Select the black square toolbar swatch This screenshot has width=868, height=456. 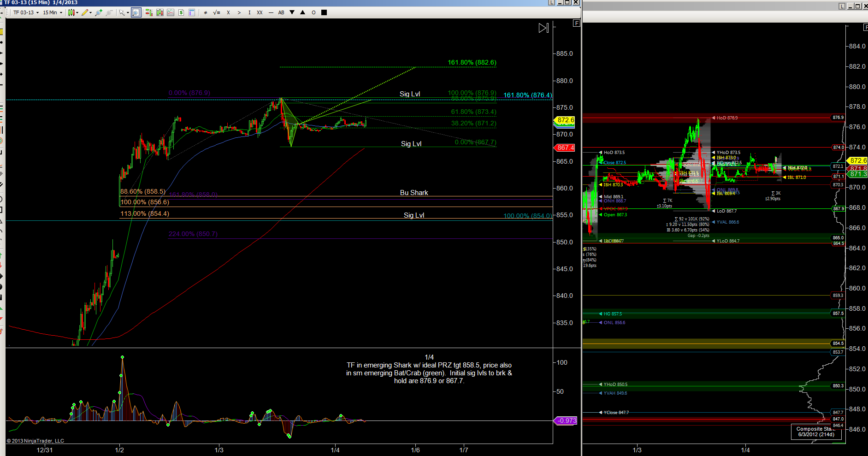324,12
